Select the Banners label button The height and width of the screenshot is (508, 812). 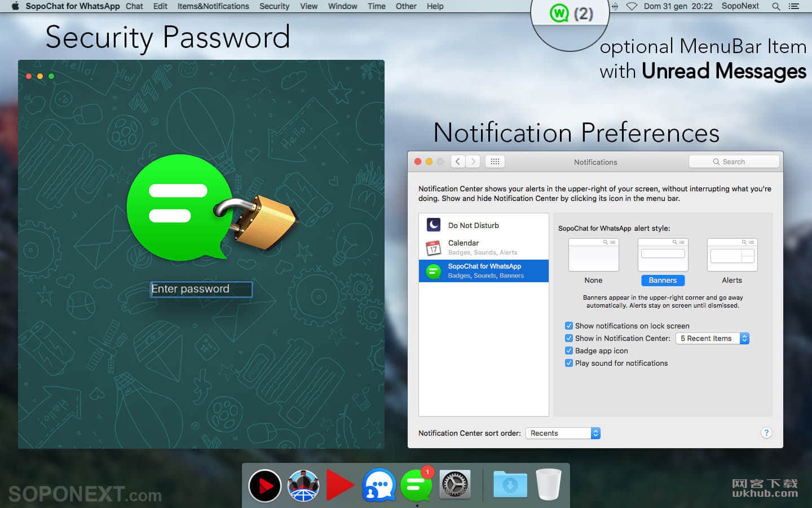point(663,281)
